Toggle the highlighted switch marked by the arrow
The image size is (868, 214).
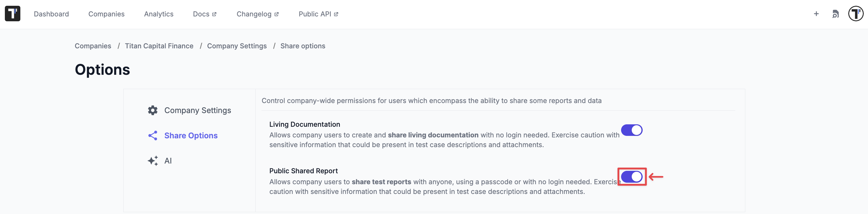point(631,176)
